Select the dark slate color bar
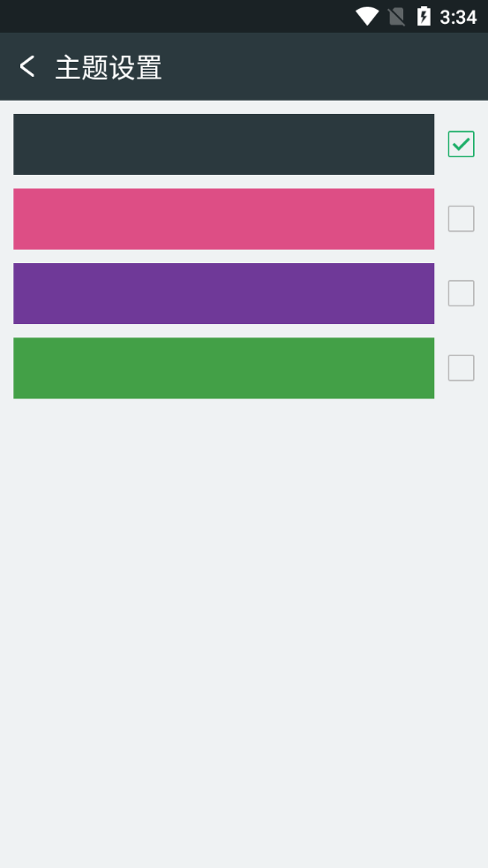 (223, 144)
